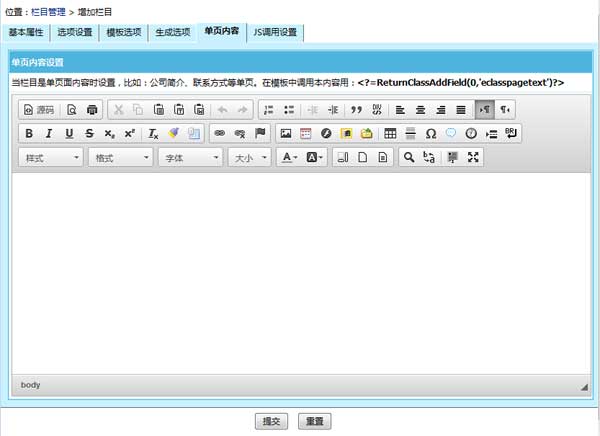
Task: Open the text color picker
Action: click(x=288, y=157)
